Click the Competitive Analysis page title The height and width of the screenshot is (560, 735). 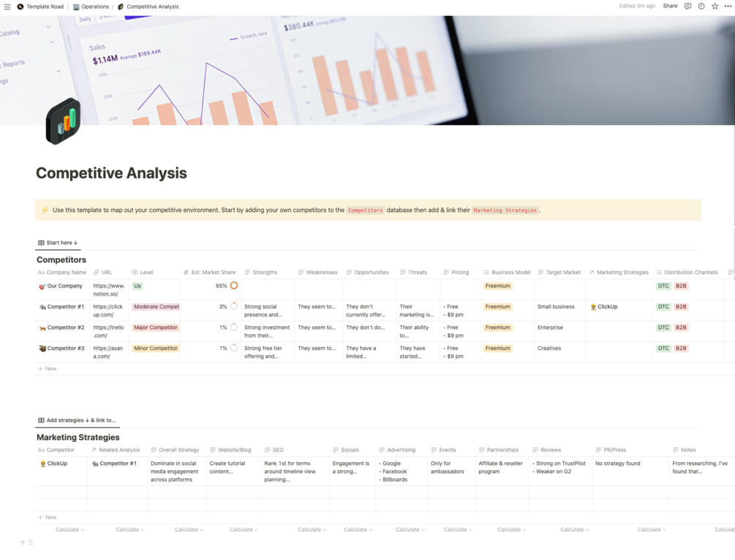point(112,173)
